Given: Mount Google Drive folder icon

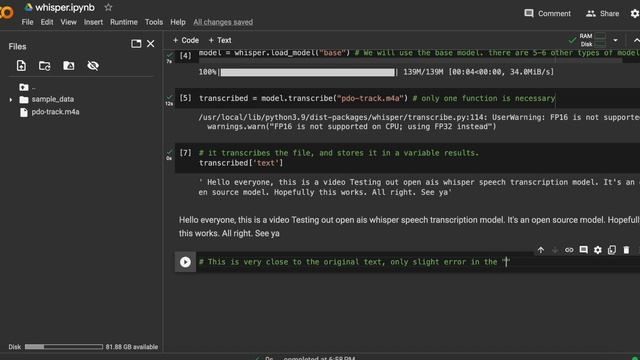Looking at the screenshot, I should coord(69,66).
